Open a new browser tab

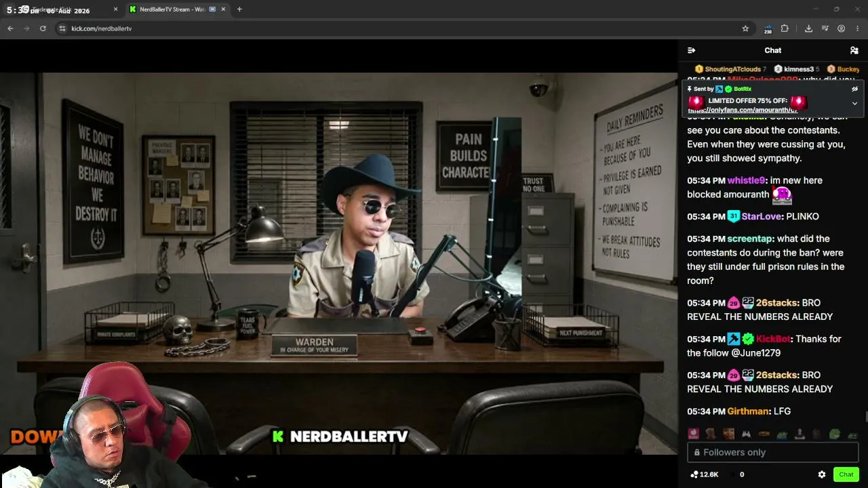[239, 9]
